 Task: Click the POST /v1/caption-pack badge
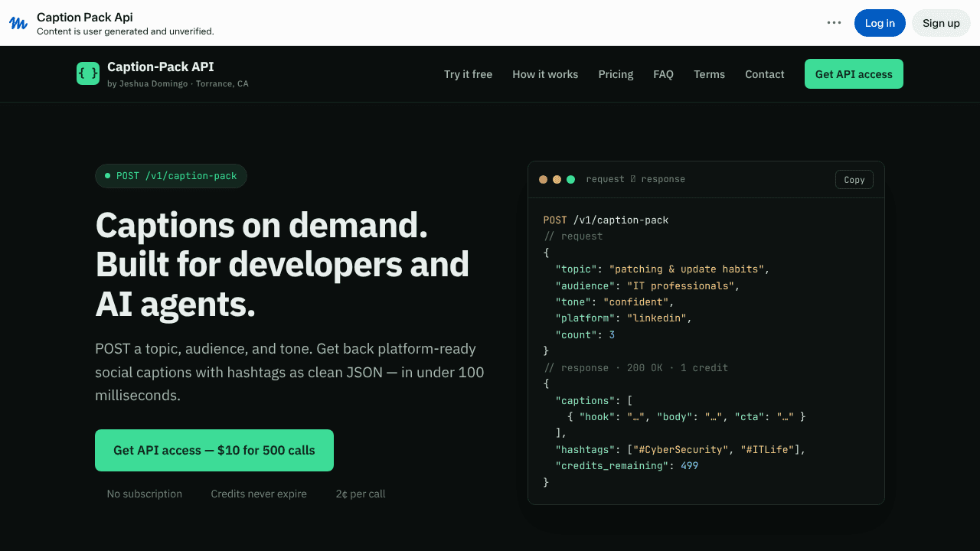(x=171, y=176)
